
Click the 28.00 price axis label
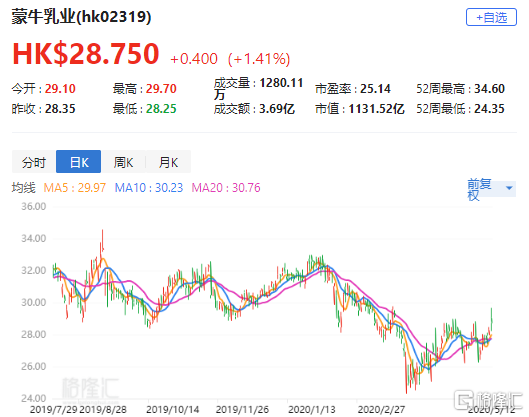click(33, 334)
